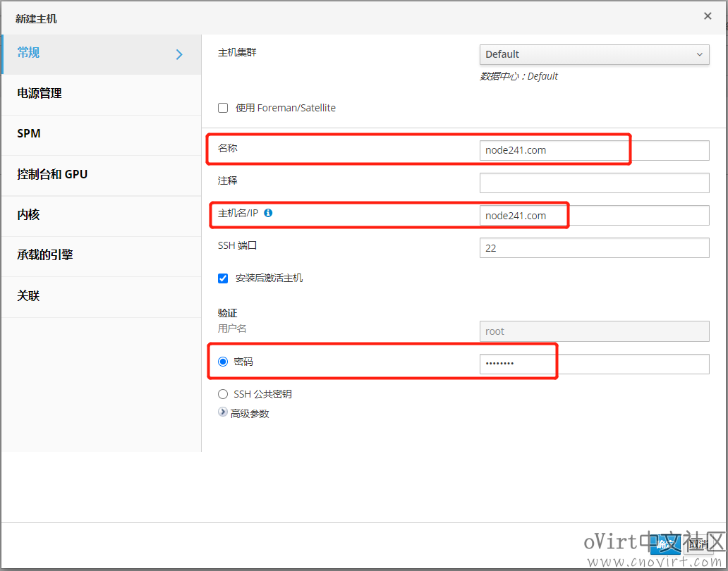Click the 取消 button
Screen dimensions: 728x571
click(699, 544)
